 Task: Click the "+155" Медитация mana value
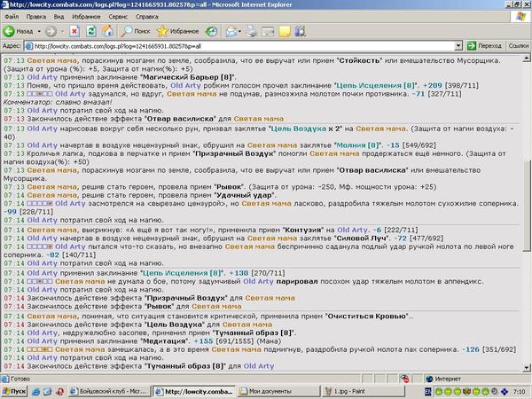[x=204, y=341]
